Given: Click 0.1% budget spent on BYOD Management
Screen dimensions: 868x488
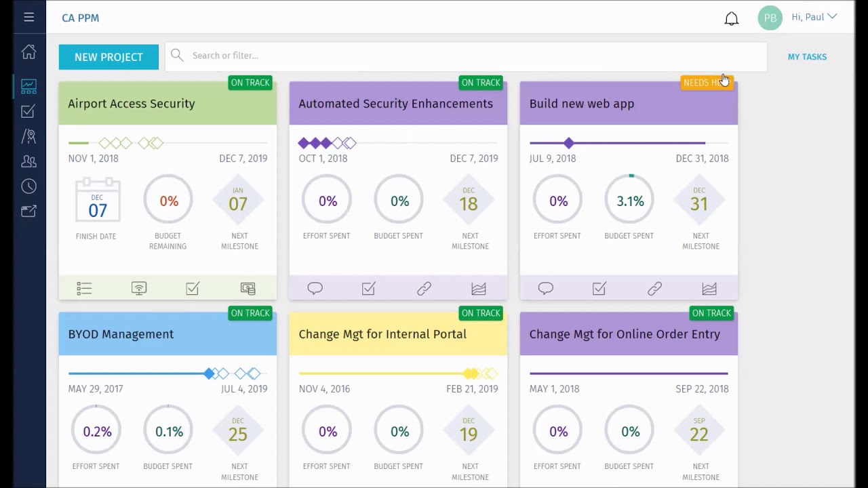Looking at the screenshot, I should pos(168,431).
